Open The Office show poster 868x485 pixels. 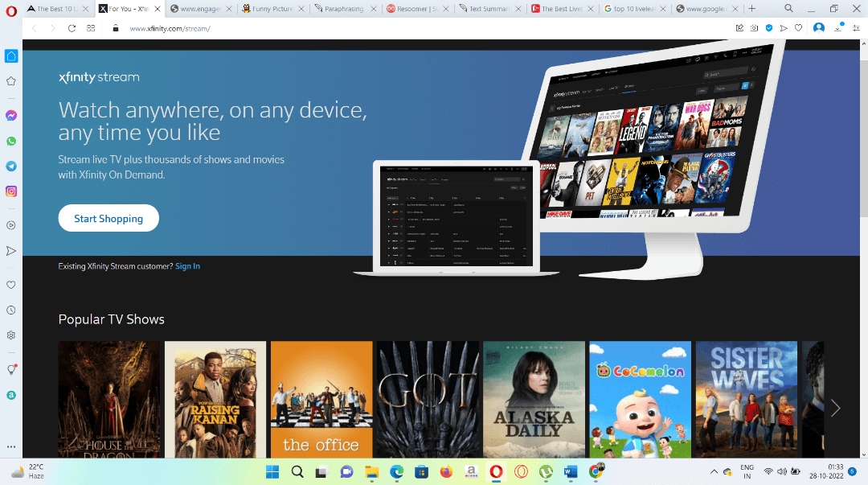(321, 399)
